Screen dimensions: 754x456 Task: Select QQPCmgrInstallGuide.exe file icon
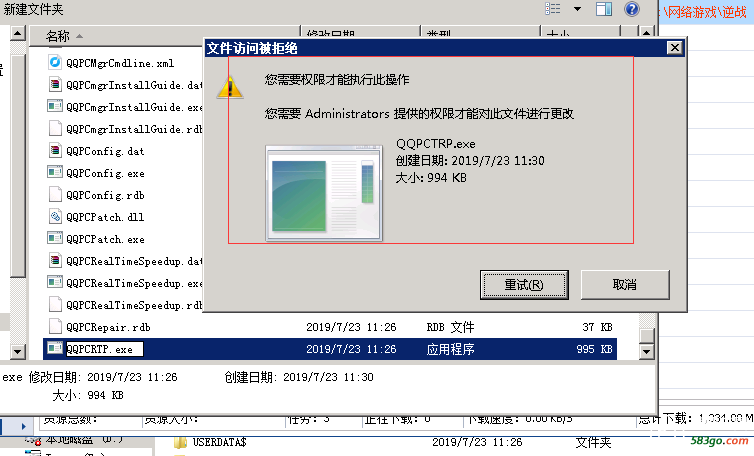click(x=55, y=106)
